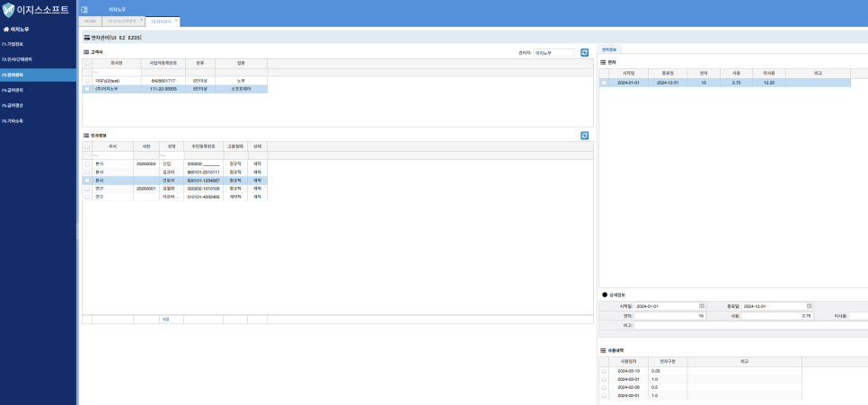The image size is (868, 405).
Task: Toggle select-all checkbox in employee grid header
Action: click(x=87, y=146)
